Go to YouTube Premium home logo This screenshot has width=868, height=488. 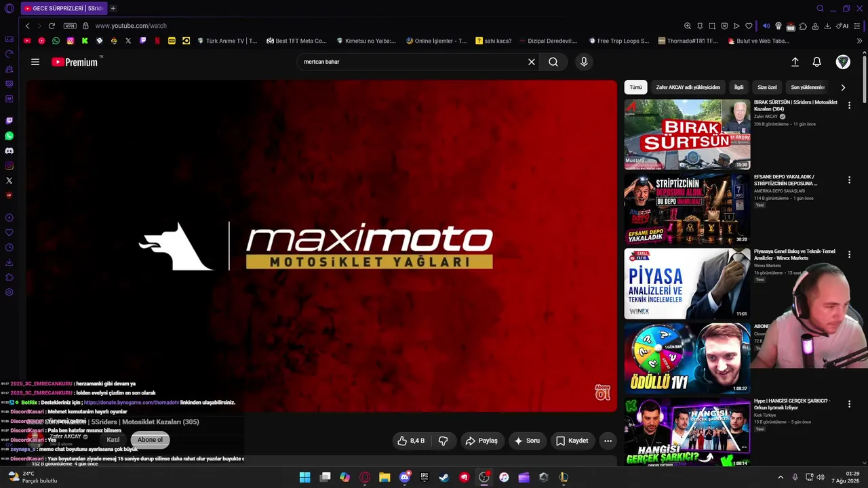75,62
